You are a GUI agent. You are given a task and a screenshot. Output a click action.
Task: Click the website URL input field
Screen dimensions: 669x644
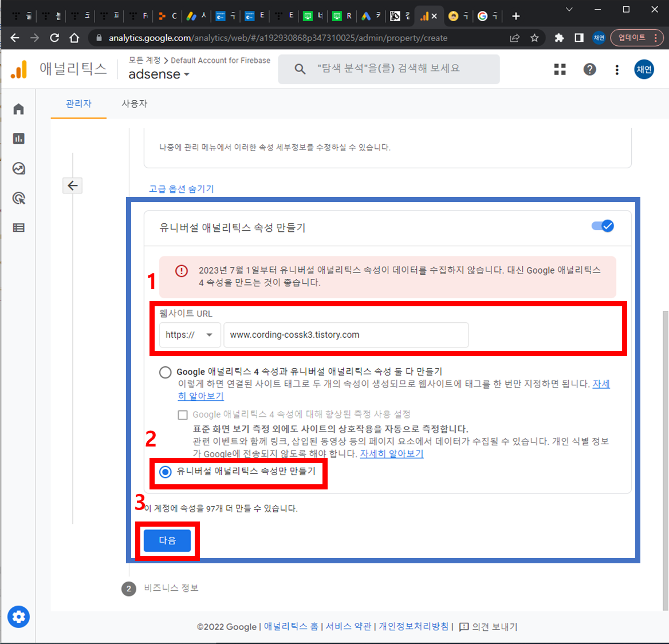(x=346, y=335)
